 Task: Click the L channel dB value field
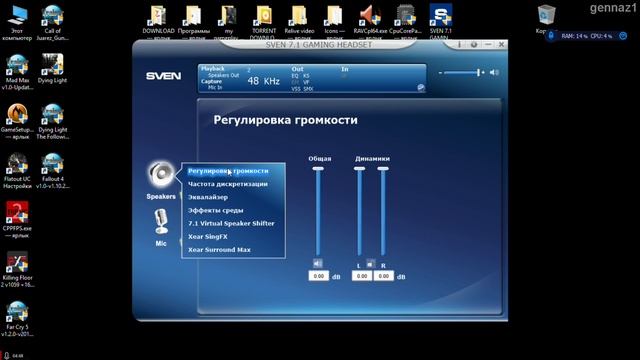tap(362, 276)
